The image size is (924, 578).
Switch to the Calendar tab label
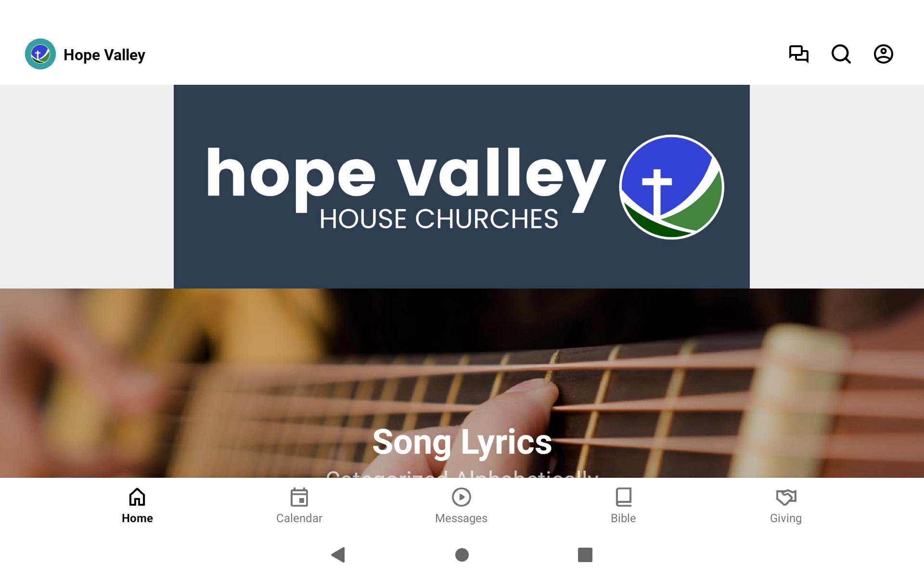click(x=299, y=518)
